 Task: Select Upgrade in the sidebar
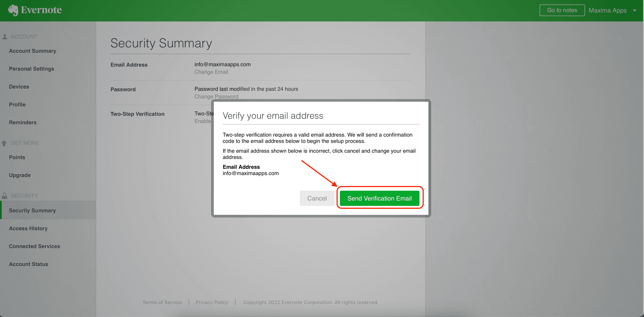pyautogui.click(x=20, y=175)
